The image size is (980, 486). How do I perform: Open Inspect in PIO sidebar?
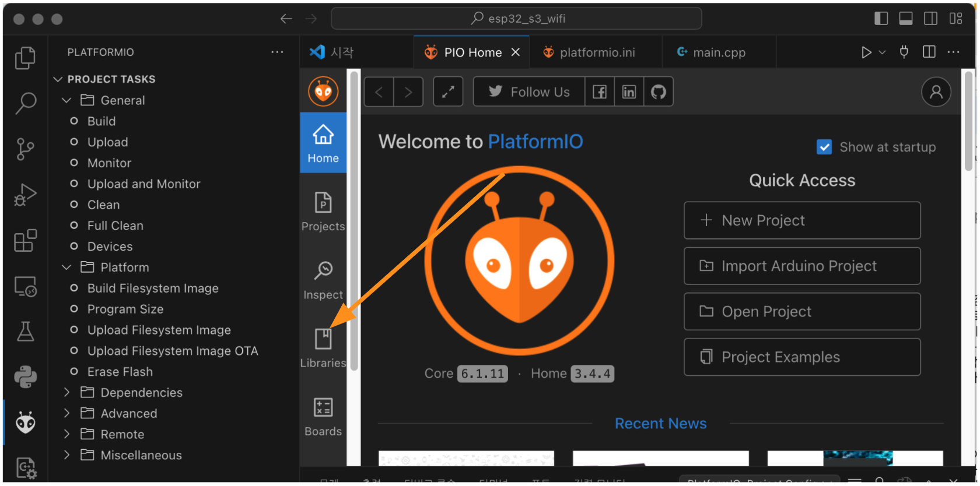tap(323, 280)
